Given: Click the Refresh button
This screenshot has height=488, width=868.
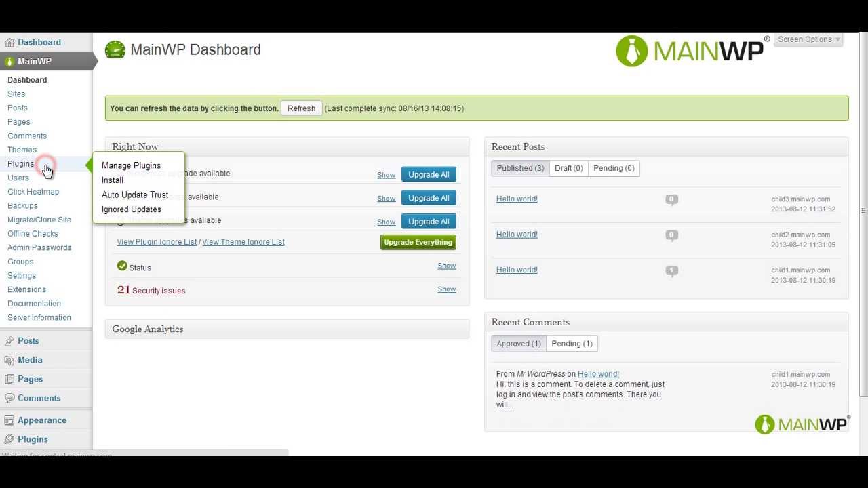Looking at the screenshot, I should (301, 108).
